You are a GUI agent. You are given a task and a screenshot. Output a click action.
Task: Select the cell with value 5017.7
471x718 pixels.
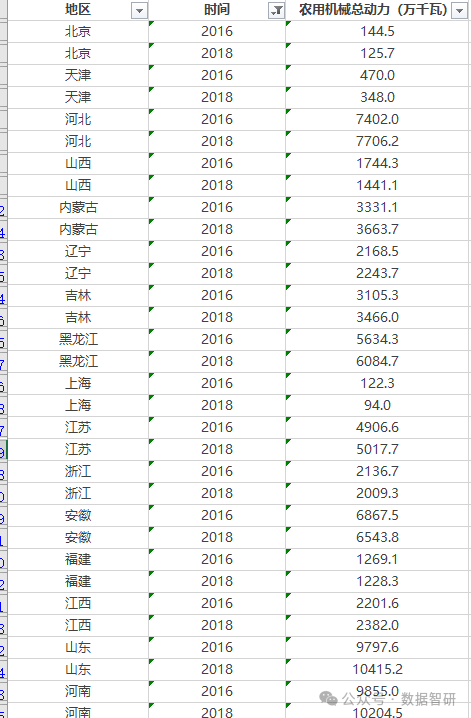coord(377,449)
